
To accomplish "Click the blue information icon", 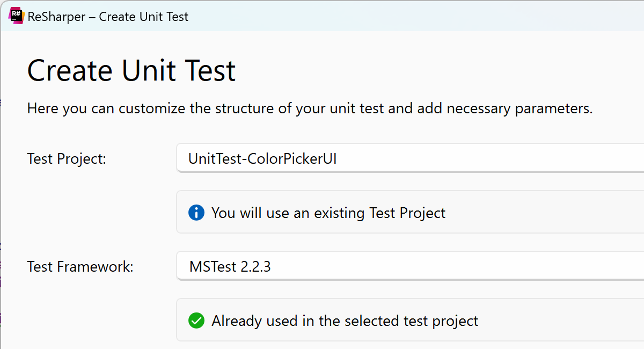I will coord(196,213).
